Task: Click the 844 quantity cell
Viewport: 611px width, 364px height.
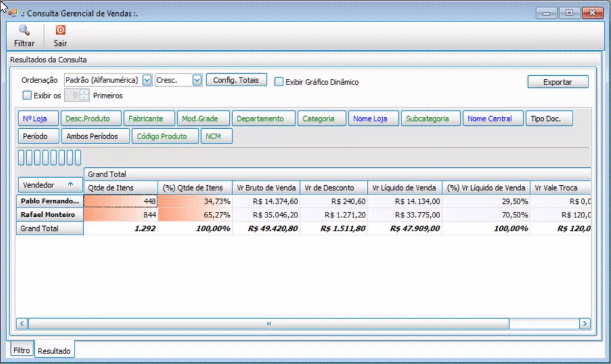Action: coord(121,214)
